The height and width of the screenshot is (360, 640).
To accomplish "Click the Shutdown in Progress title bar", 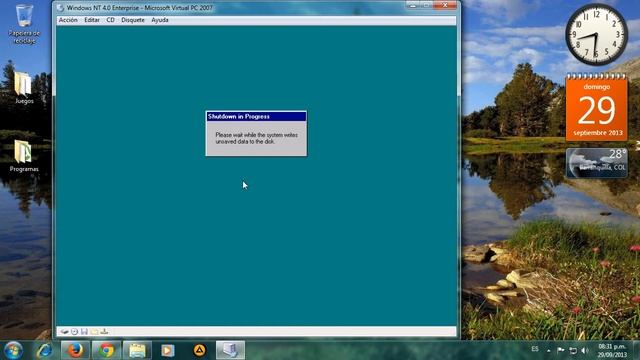I will [x=256, y=117].
